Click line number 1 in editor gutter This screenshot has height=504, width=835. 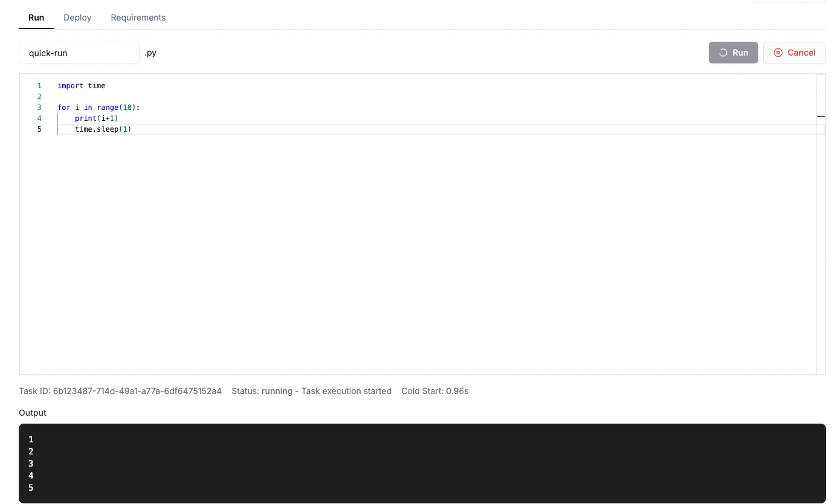click(x=39, y=86)
